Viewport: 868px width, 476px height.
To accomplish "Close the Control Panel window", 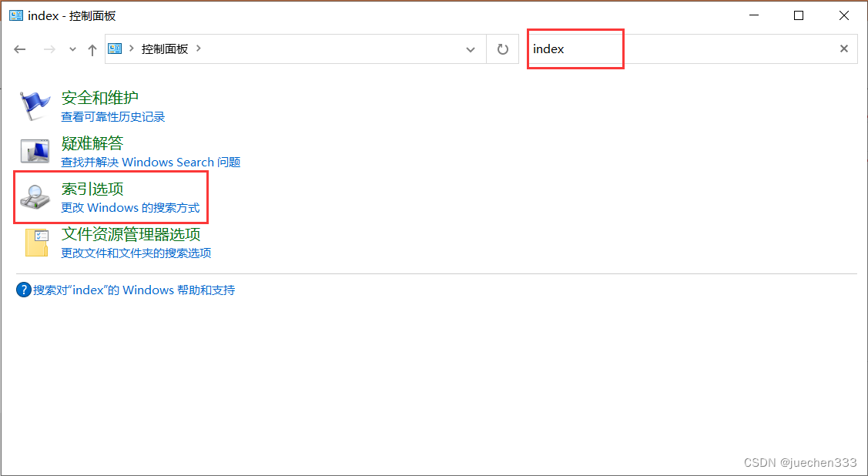I will [843, 15].
